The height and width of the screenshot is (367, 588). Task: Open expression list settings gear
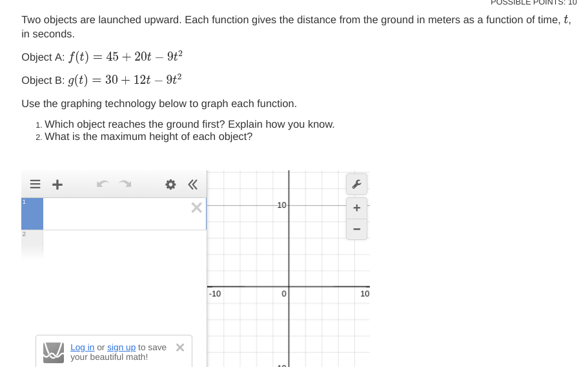pyautogui.click(x=170, y=184)
